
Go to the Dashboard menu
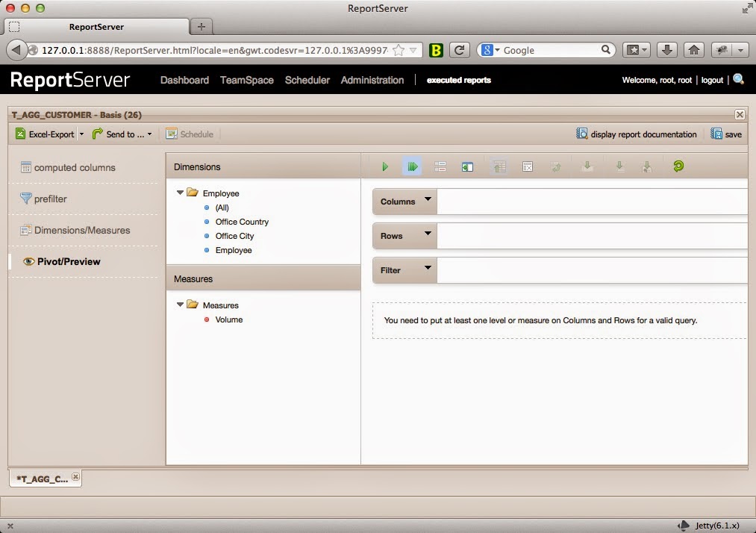(x=184, y=80)
